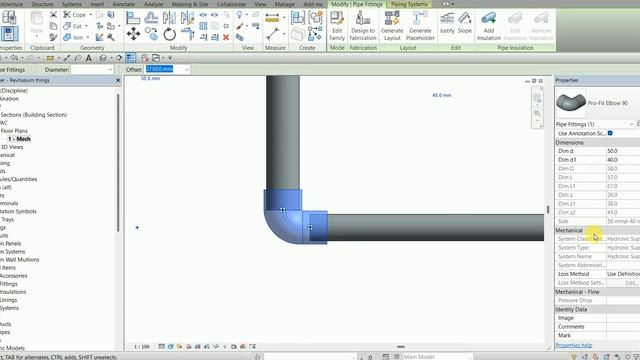
Task: Open the Annotate ribbon tab
Action: 123,4
